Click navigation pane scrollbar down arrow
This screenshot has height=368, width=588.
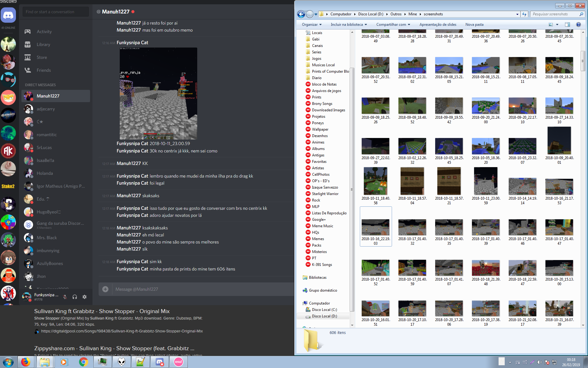tap(352, 325)
